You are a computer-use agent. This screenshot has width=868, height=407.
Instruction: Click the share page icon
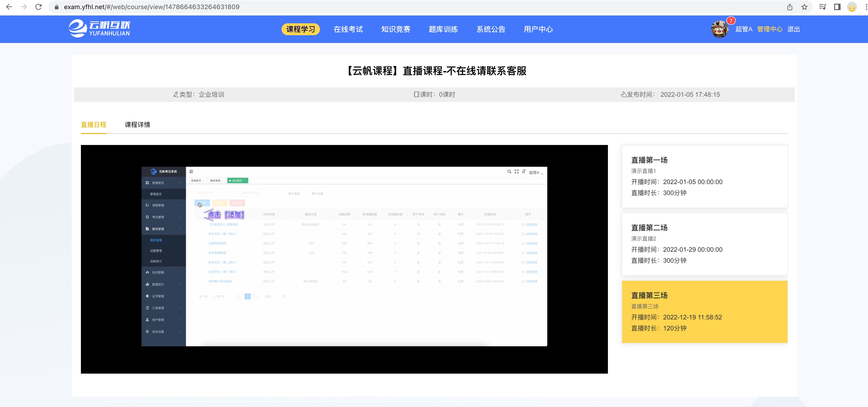(x=789, y=7)
